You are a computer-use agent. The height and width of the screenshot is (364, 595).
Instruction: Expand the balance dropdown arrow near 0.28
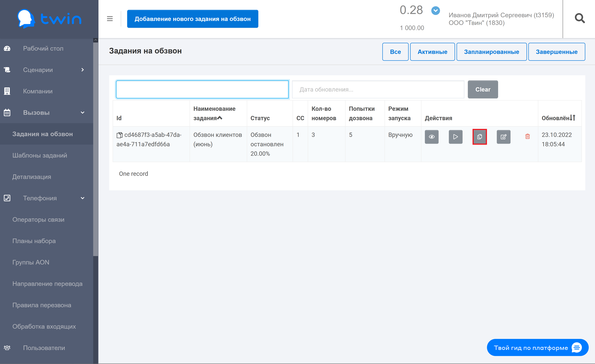click(x=435, y=11)
